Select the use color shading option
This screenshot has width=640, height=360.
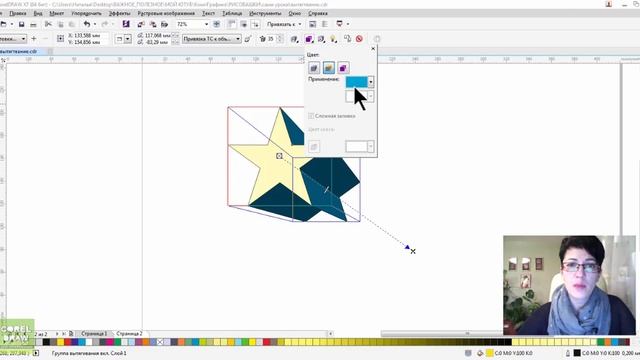343,68
